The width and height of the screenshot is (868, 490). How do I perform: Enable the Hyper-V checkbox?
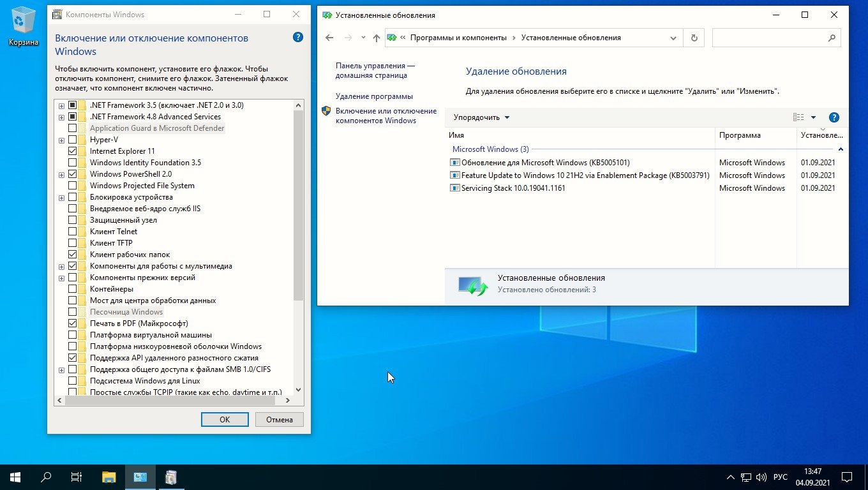pos(73,140)
